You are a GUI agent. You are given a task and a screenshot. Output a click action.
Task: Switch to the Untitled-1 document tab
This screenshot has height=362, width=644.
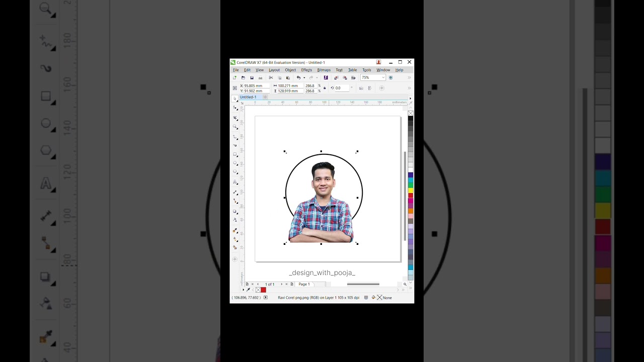[x=248, y=97]
